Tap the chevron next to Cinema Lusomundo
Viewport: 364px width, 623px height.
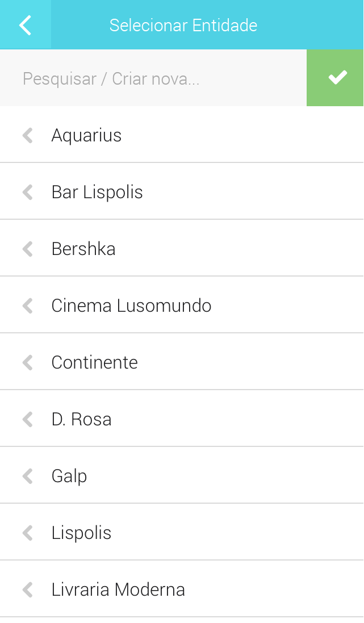click(x=27, y=306)
